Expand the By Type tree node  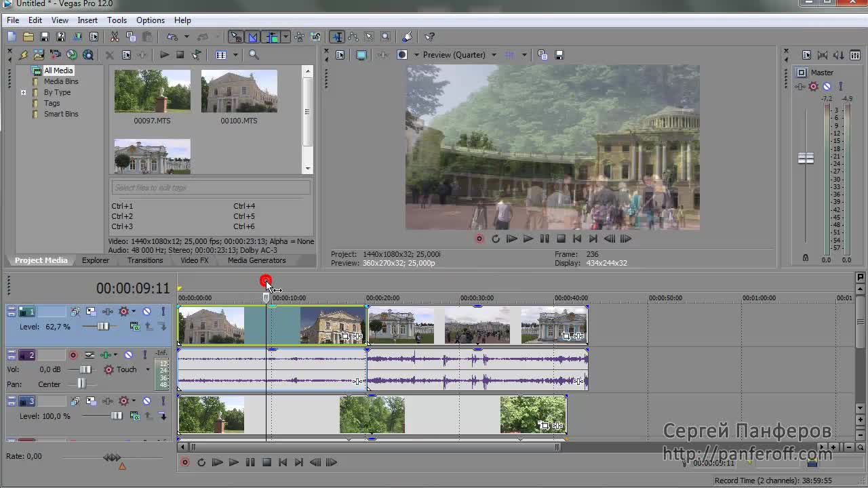[24, 92]
